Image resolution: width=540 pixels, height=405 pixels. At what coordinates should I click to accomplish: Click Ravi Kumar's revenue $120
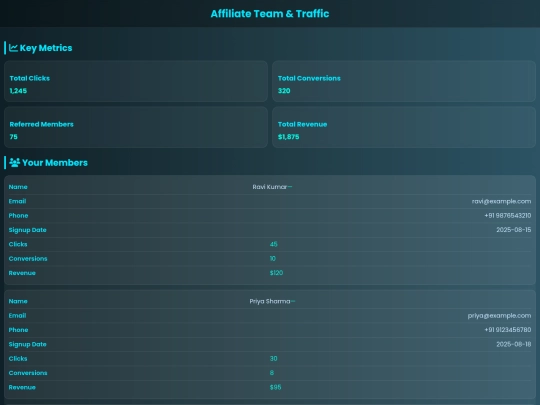point(276,273)
